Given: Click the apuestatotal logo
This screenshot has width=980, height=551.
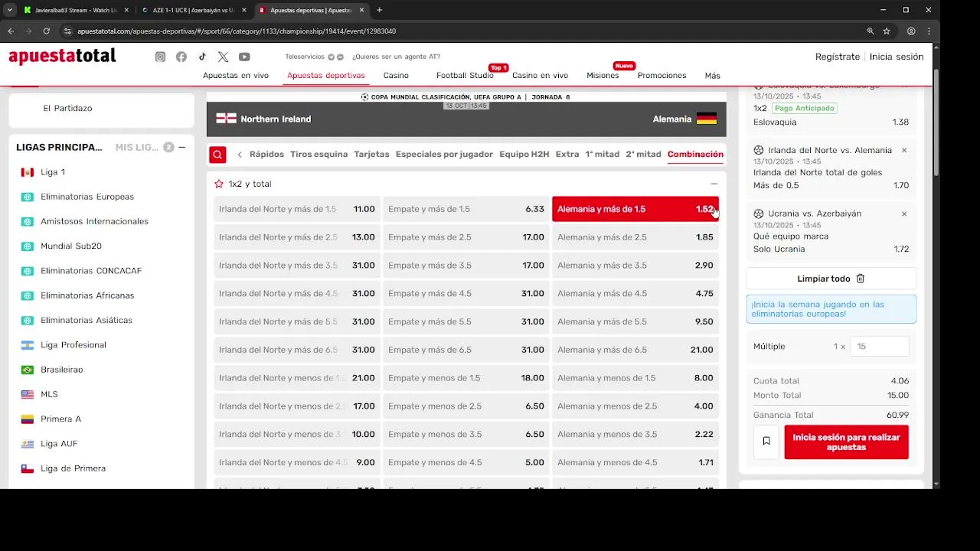Looking at the screenshot, I should point(63,57).
